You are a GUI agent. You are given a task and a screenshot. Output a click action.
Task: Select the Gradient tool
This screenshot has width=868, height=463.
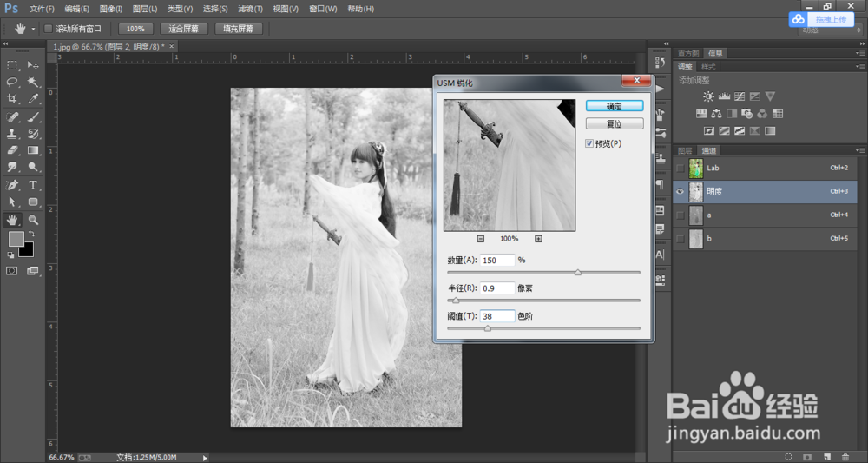point(33,150)
